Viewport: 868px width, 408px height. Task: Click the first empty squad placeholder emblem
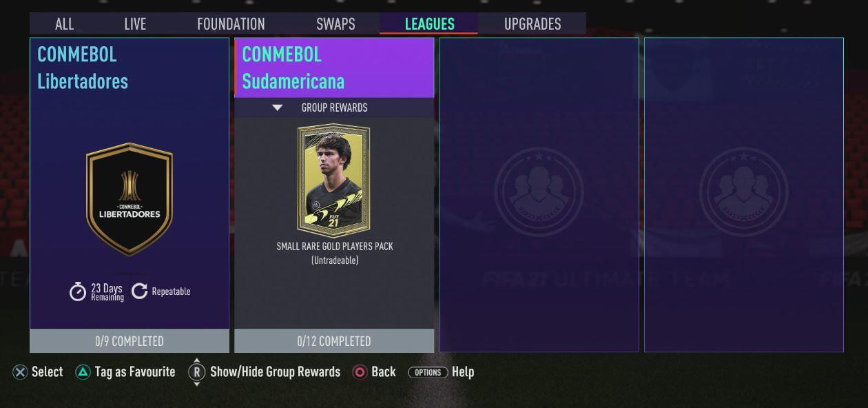(539, 192)
